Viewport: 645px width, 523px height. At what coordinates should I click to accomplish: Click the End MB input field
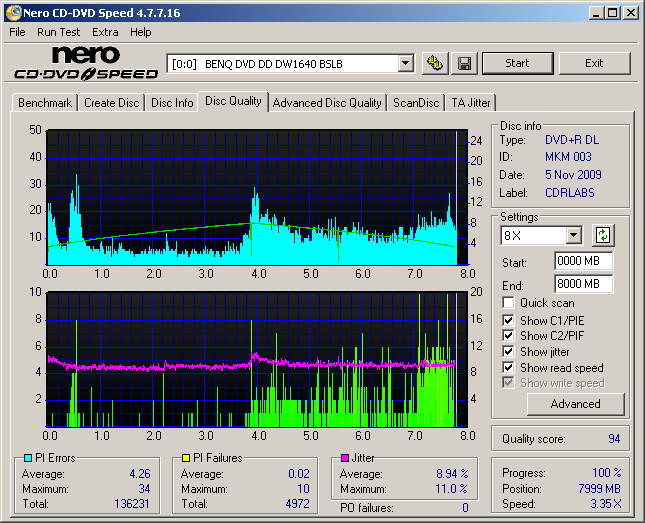click(583, 284)
